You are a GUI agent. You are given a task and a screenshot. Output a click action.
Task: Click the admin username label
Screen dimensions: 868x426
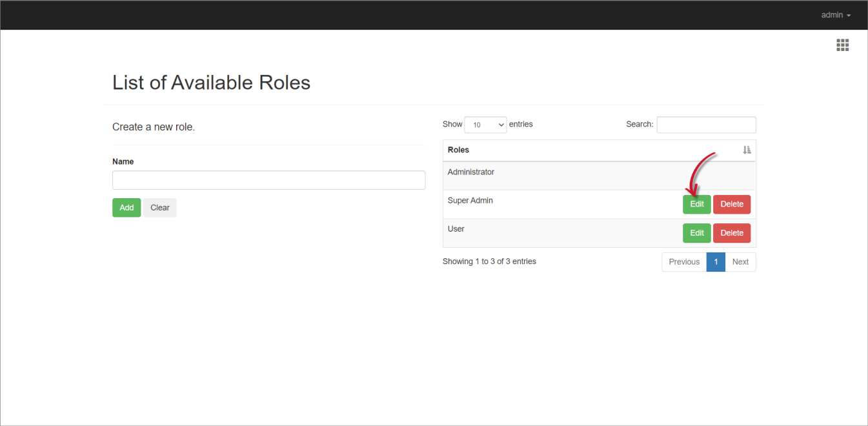pos(831,15)
